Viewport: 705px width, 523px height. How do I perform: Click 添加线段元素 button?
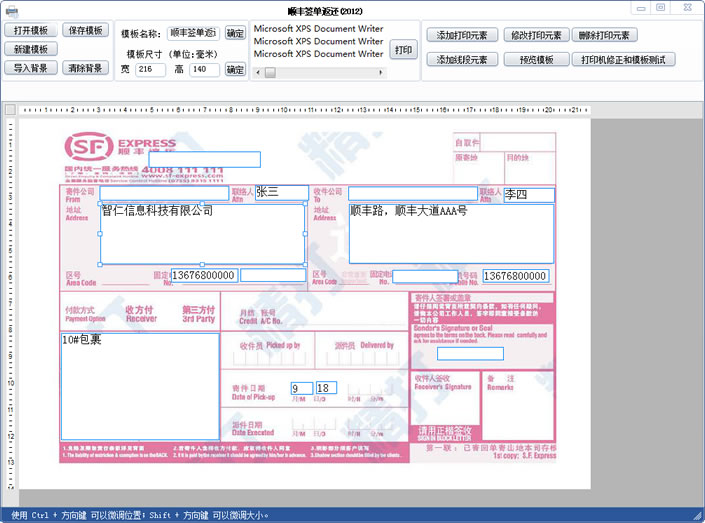[462, 60]
